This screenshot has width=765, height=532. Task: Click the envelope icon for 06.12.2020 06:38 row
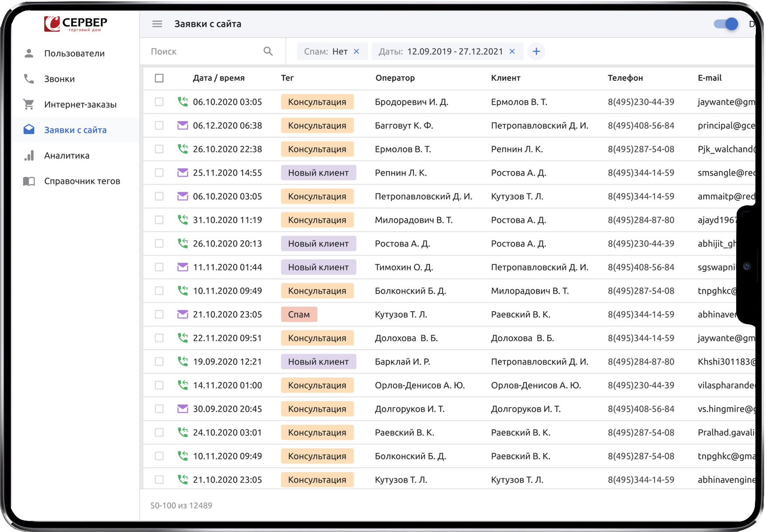182,126
